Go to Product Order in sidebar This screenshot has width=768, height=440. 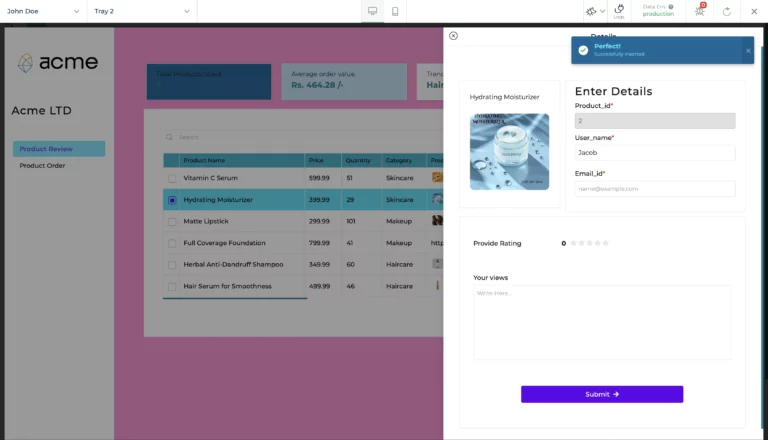[42, 166]
